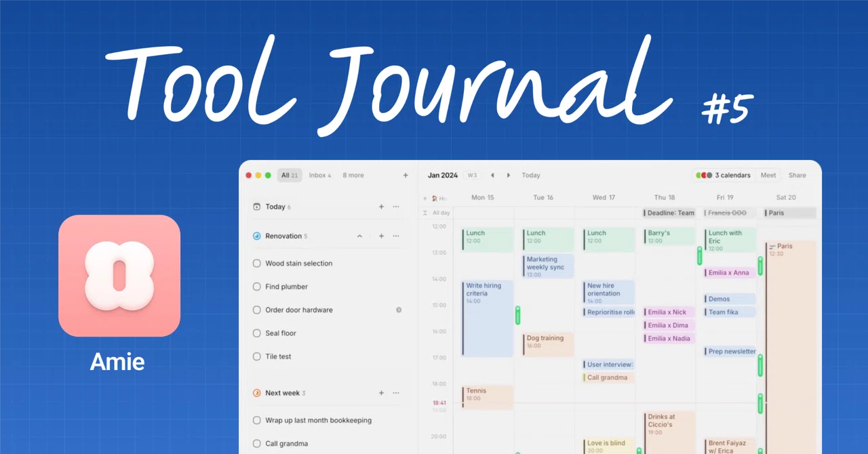Open Emilia x Nadia event
Image resolution: width=868 pixels, height=454 pixels.
[669, 338]
